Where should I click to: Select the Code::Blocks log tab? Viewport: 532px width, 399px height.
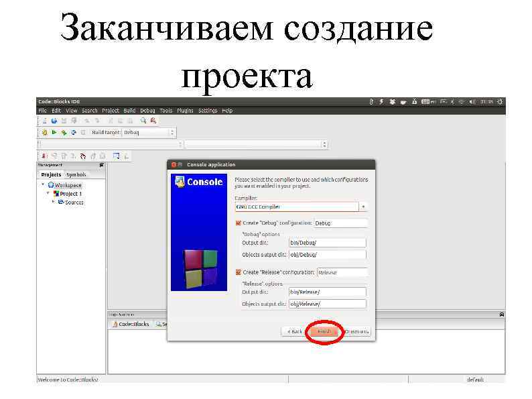click(x=131, y=325)
